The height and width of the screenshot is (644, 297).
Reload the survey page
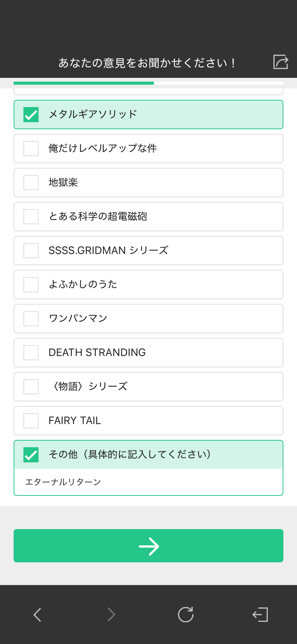click(x=186, y=615)
